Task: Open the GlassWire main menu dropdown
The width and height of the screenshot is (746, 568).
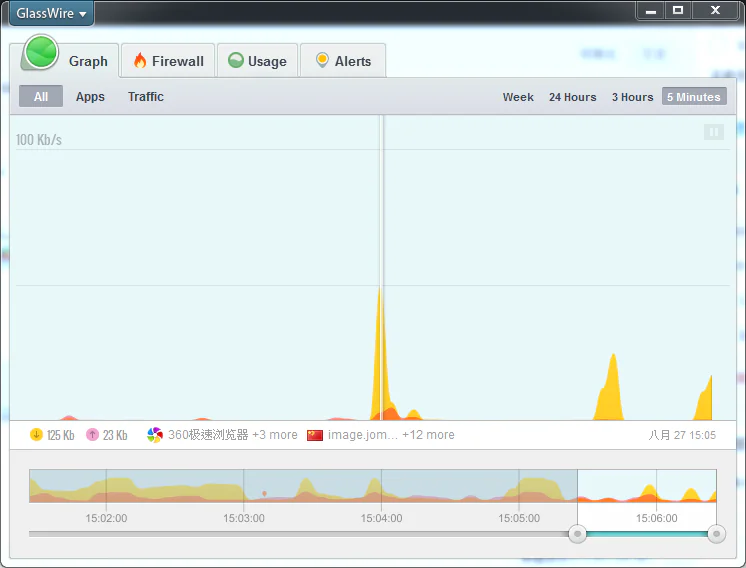Action: coord(51,13)
